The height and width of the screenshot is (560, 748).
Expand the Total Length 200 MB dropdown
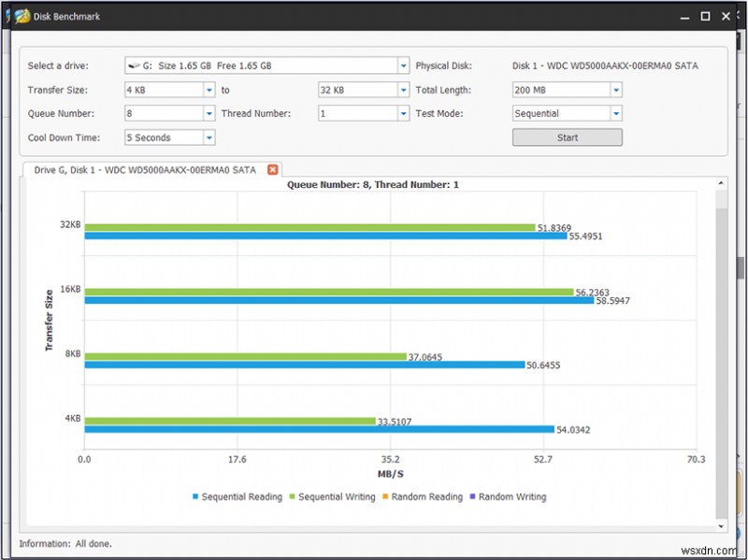click(616, 90)
